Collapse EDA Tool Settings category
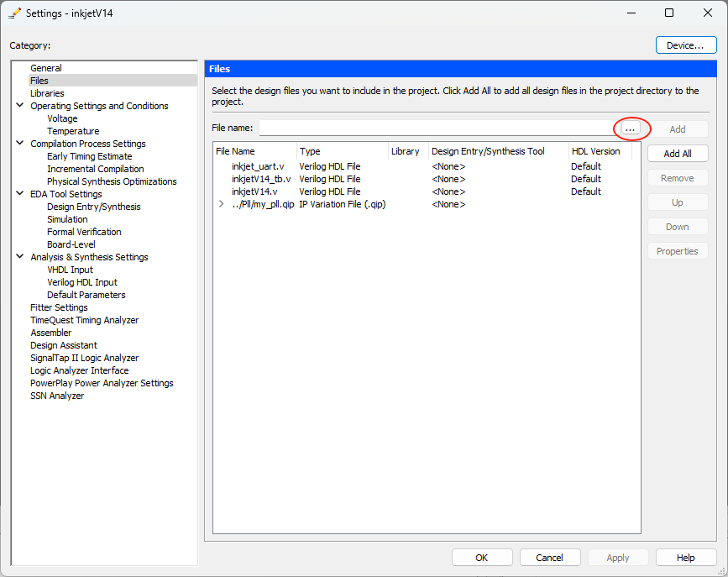This screenshot has height=577, width=728. (20, 193)
